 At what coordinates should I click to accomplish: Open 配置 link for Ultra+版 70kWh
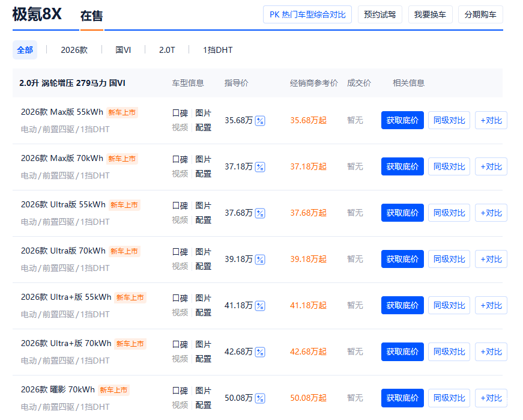tap(203, 359)
